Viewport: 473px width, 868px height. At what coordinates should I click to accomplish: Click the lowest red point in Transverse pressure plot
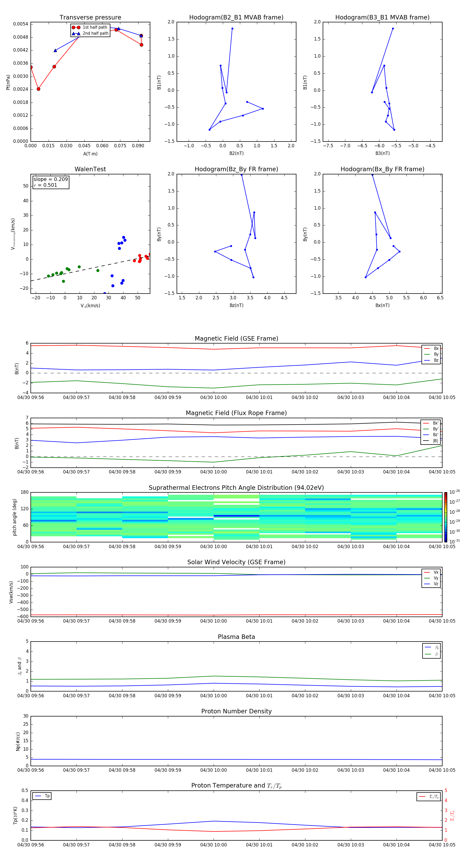(x=38, y=89)
